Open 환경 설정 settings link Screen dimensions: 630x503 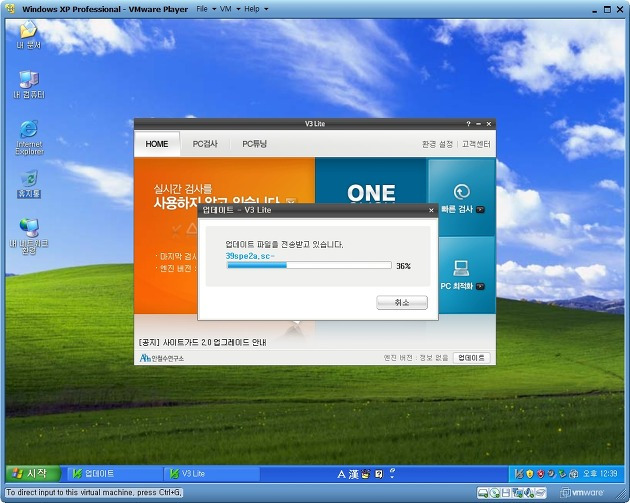click(437, 144)
